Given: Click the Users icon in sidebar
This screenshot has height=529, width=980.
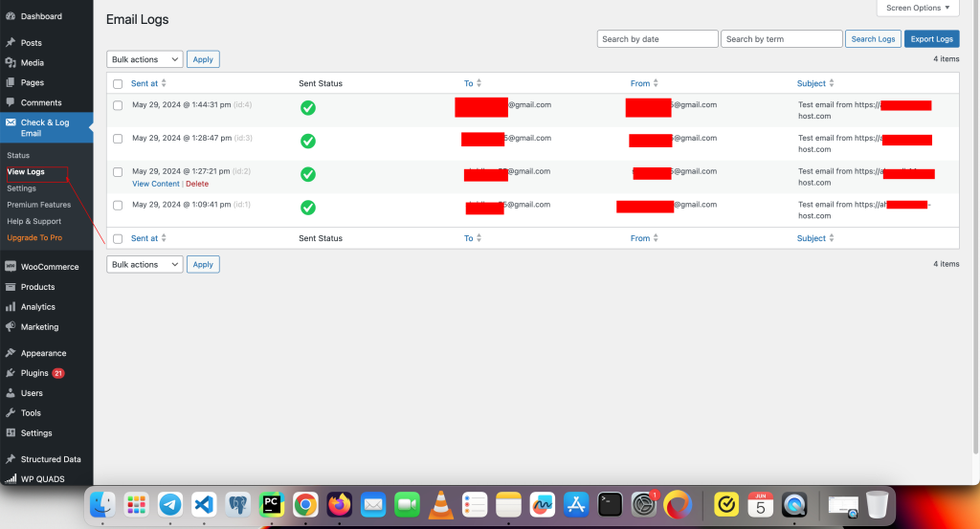Looking at the screenshot, I should [x=11, y=393].
